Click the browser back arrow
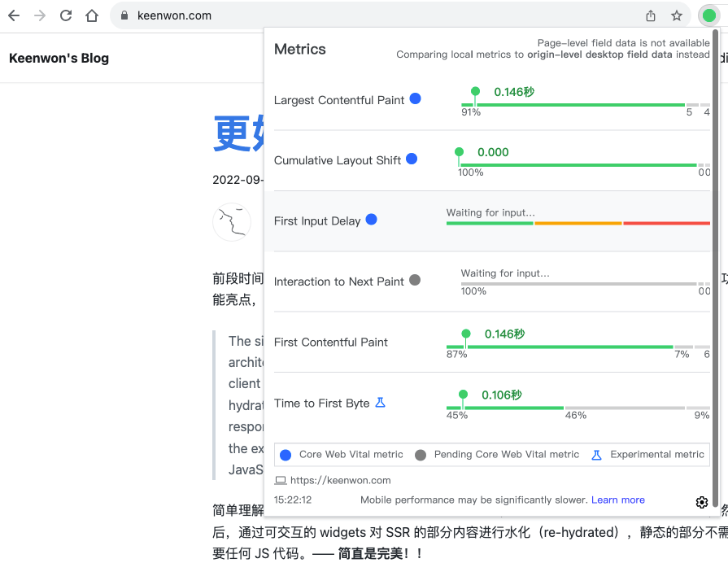 tap(14, 15)
